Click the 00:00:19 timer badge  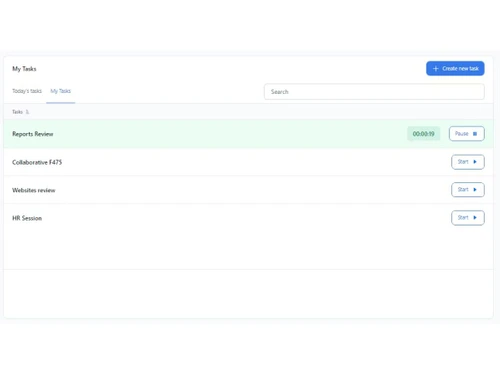point(423,134)
